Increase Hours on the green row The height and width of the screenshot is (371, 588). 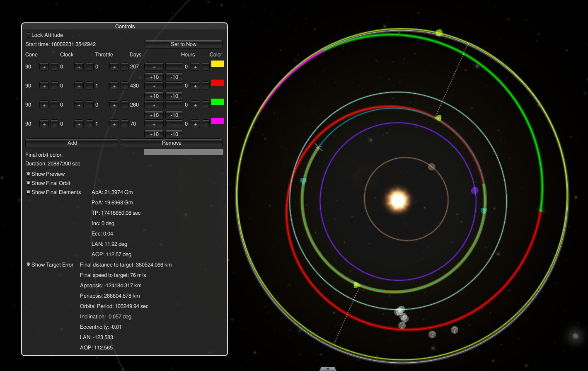[x=195, y=105]
